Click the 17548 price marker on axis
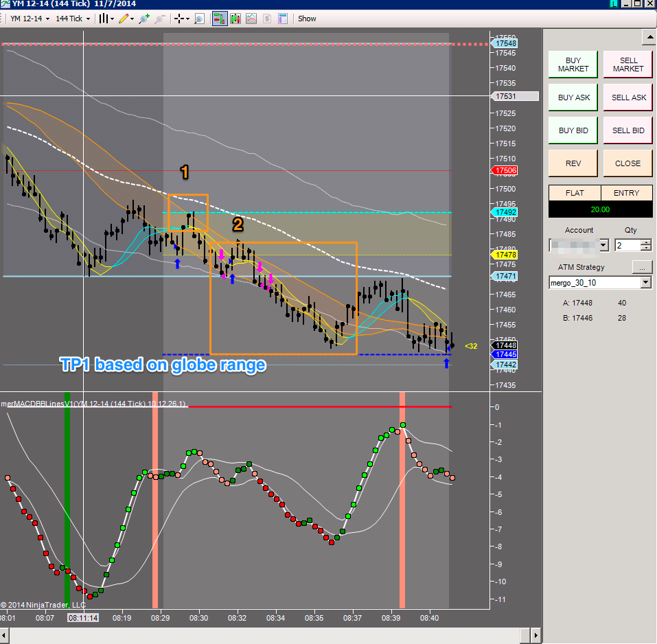Screen dimensions: 657x644 coord(505,43)
